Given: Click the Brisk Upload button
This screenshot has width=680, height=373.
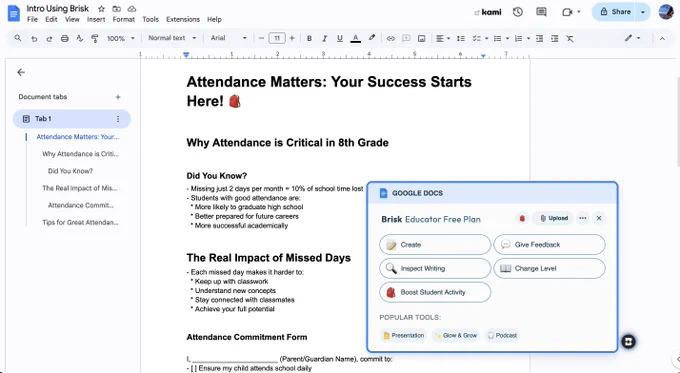Looking at the screenshot, I should 553,218.
